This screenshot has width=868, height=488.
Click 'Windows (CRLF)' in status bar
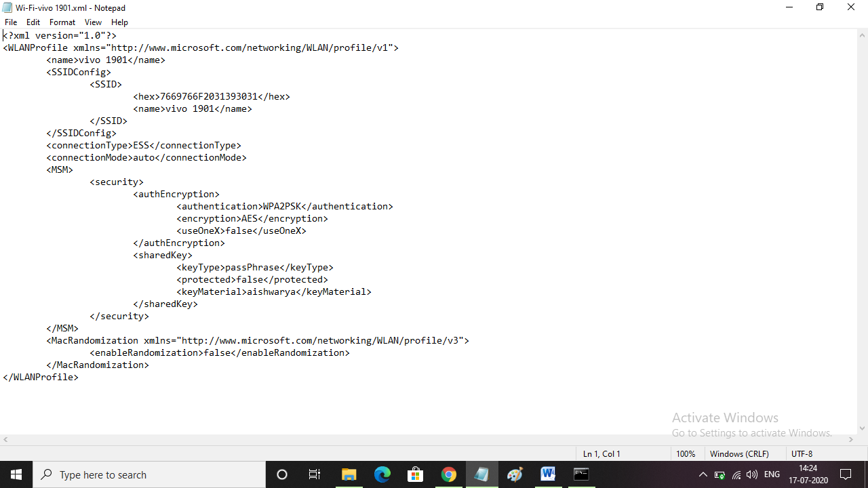(x=739, y=453)
